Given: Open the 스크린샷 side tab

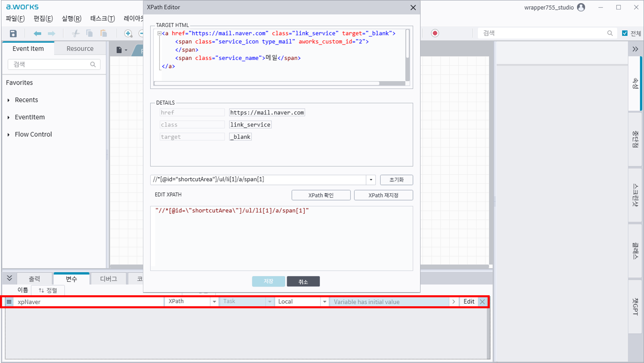Looking at the screenshot, I should pos(635,195).
